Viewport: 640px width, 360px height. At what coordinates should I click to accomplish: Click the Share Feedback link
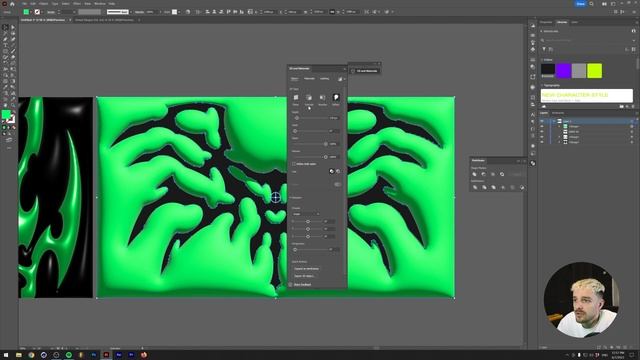point(302,284)
